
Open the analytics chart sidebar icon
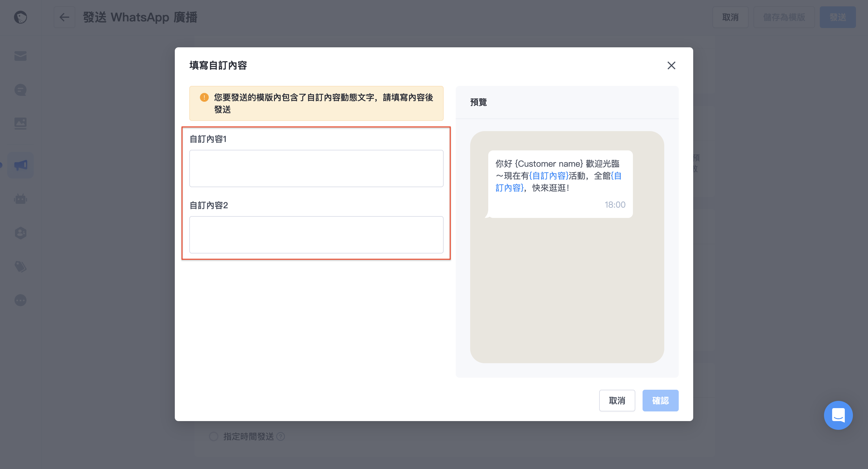tap(20, 123)
